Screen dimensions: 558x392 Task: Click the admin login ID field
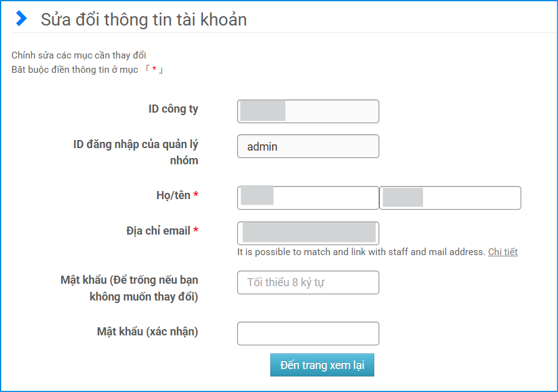[308, 146]
